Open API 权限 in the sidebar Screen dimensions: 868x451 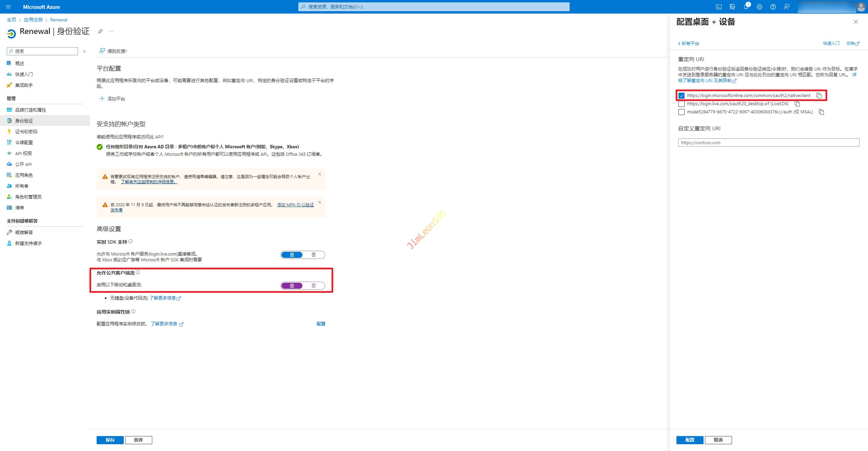coord(23,153)
